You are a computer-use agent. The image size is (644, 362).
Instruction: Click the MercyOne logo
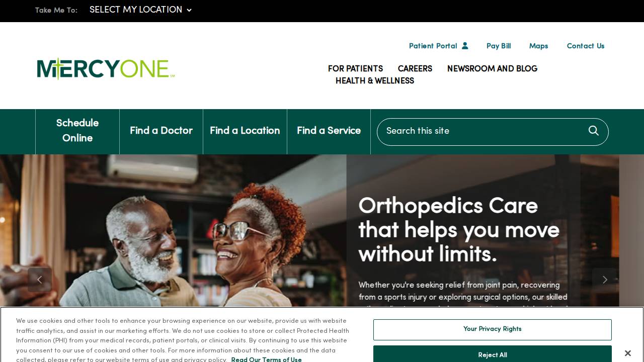[x=106, y=69]
